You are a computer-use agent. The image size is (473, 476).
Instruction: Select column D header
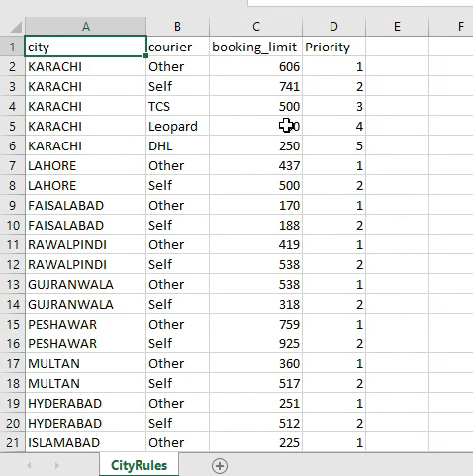(333, 27)
